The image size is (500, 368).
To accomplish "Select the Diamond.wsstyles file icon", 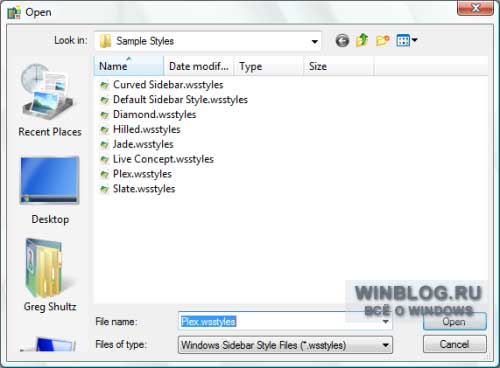I will [x=105, y=115].
